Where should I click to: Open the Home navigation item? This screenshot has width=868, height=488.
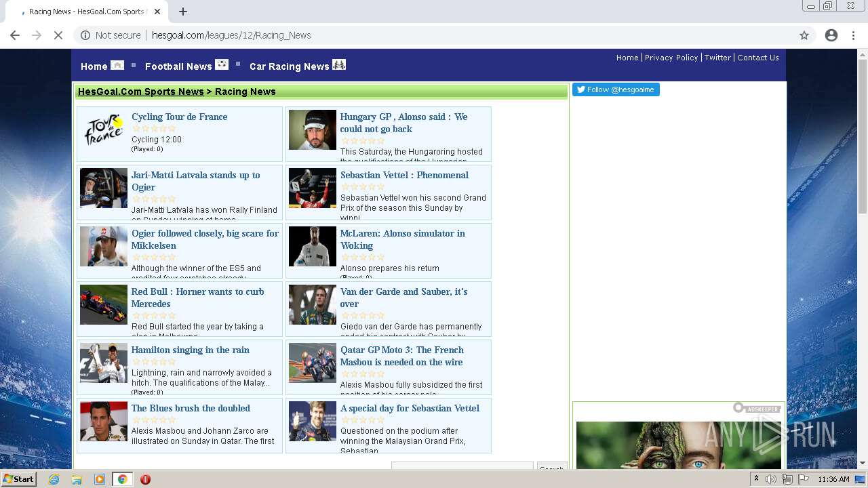pos(94,66)
